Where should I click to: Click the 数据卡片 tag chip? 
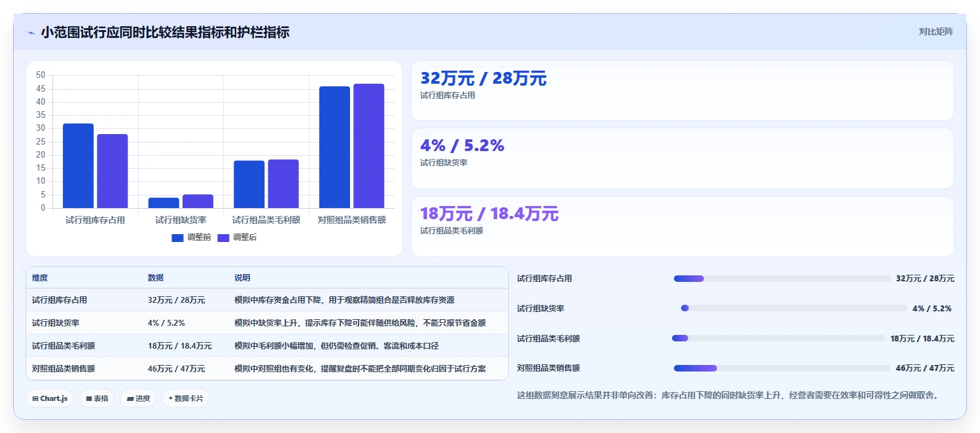(x=186, y=398)
